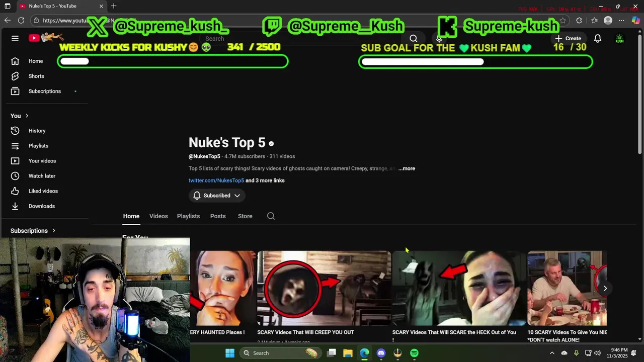Viewport: 644px width, 362px height.
Task: Show hidden system tray icons
Action: click(x=552, y=353)
